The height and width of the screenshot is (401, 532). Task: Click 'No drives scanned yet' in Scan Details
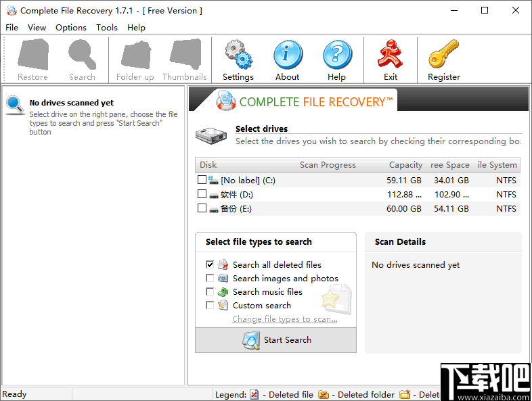pyautogui.click(x=416, y=264)
